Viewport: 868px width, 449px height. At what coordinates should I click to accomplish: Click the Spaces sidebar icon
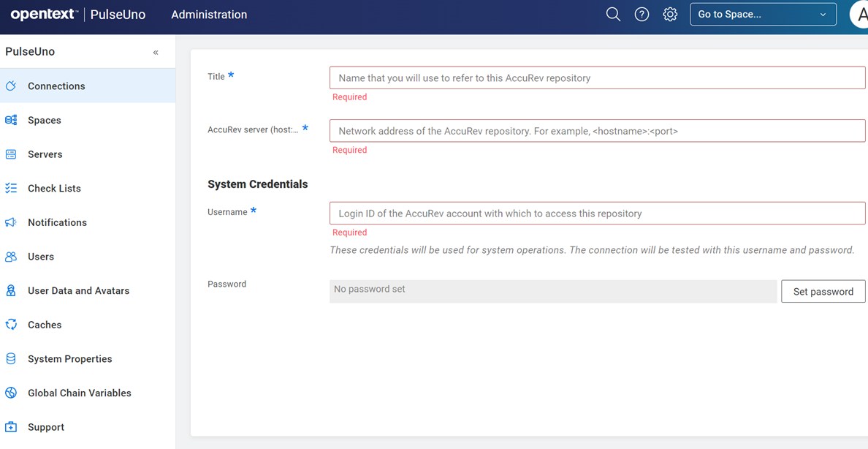11,120
